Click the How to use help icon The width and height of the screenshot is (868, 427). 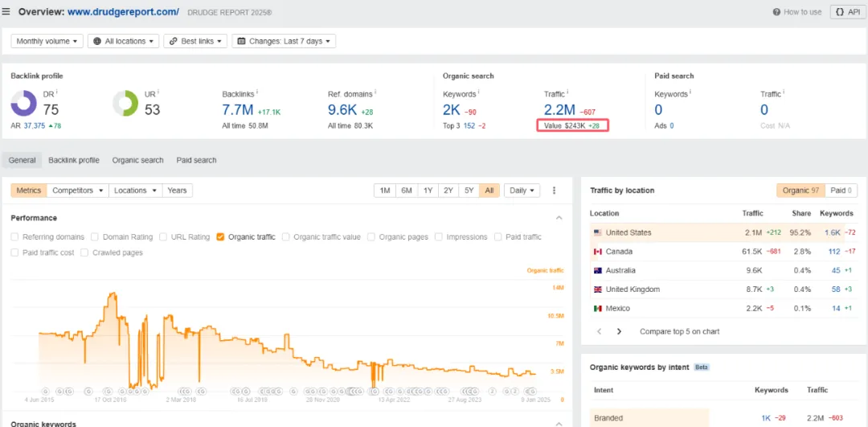776,11
